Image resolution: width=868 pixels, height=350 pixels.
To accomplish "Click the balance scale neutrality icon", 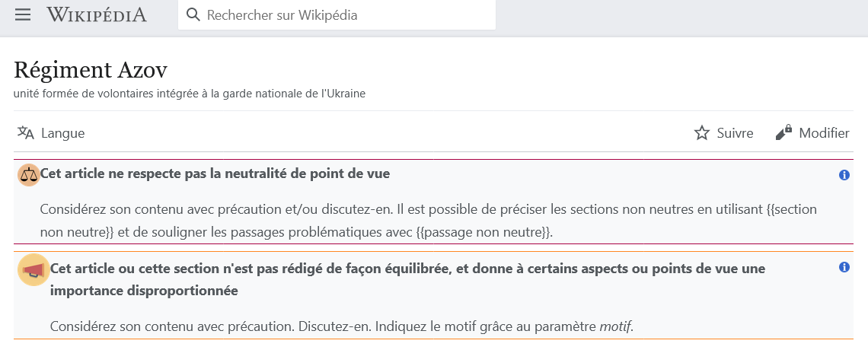I will [x=29, y=174].
